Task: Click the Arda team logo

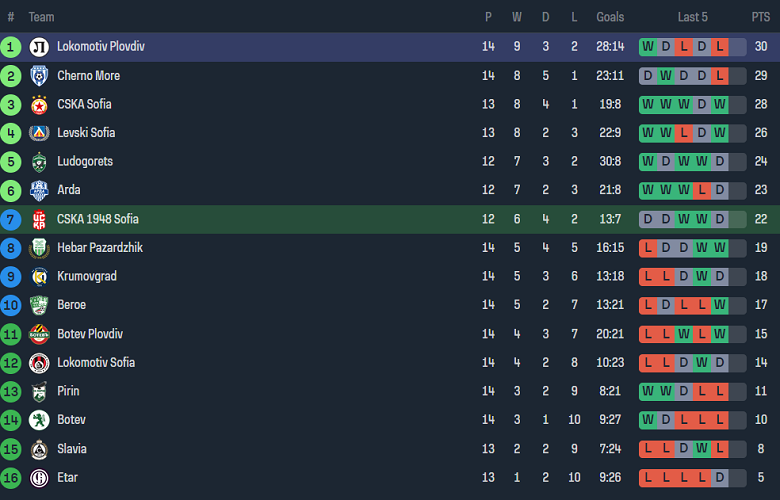Action: point(39,190)
